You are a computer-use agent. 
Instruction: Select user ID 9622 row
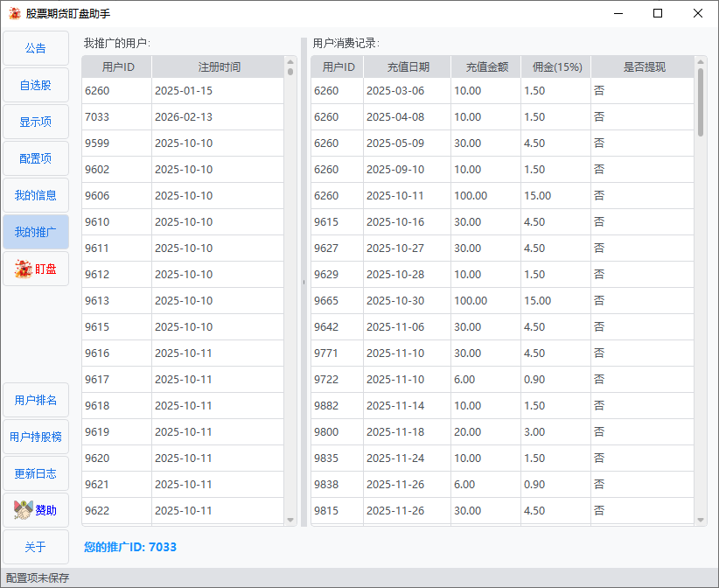point(183,510)
